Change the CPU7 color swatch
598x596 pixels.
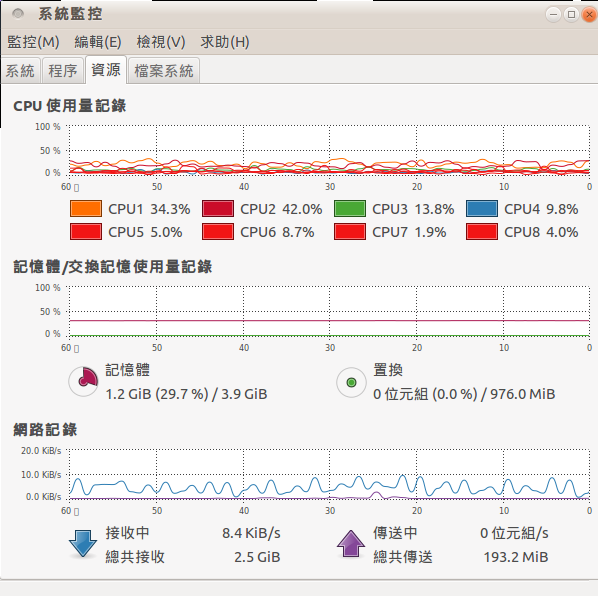click(x=350, y=231)
